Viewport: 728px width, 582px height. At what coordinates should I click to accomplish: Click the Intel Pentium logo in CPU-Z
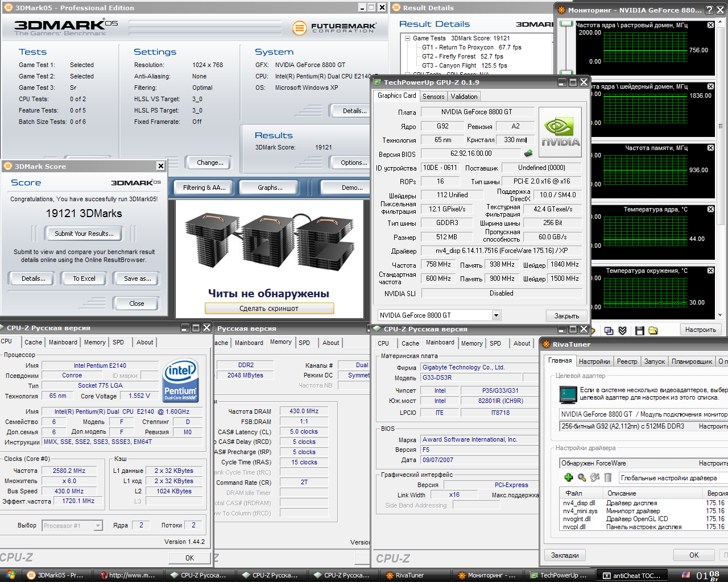click(x=181, y=380)
